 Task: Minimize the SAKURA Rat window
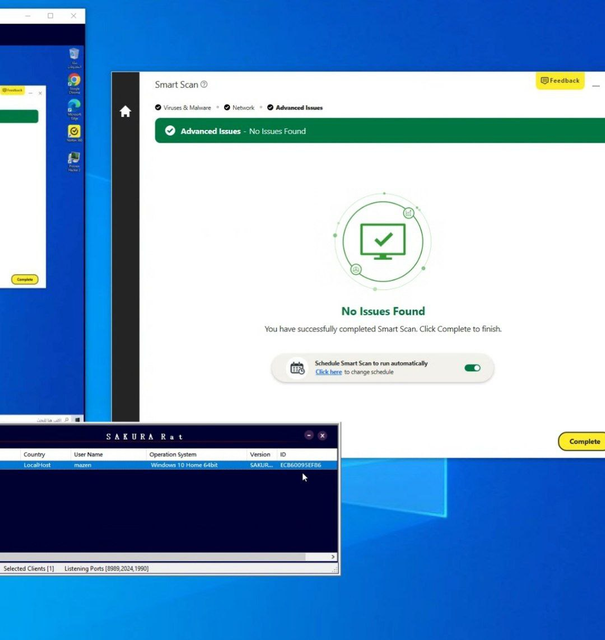[309, 436]
